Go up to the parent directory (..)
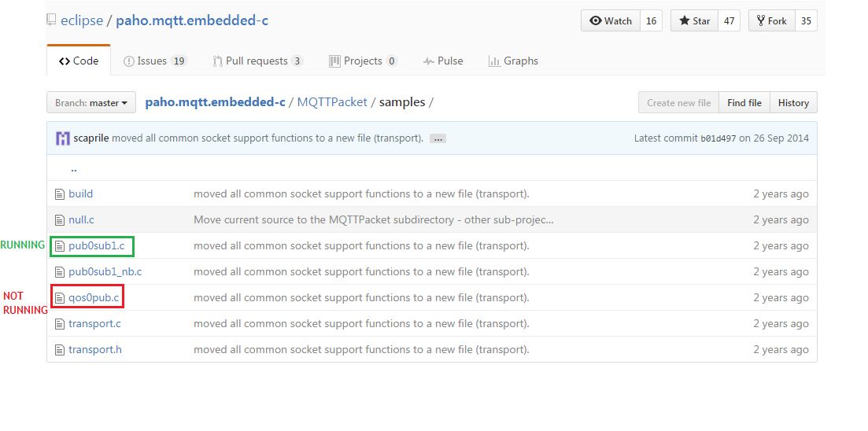This screenshot has width=868, height=431. [73, 168]
